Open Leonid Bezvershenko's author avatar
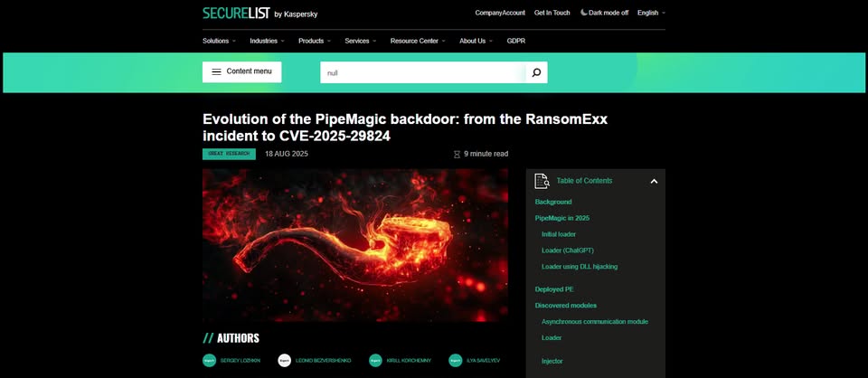The image size is (868, 378). (x=285, y=360)
